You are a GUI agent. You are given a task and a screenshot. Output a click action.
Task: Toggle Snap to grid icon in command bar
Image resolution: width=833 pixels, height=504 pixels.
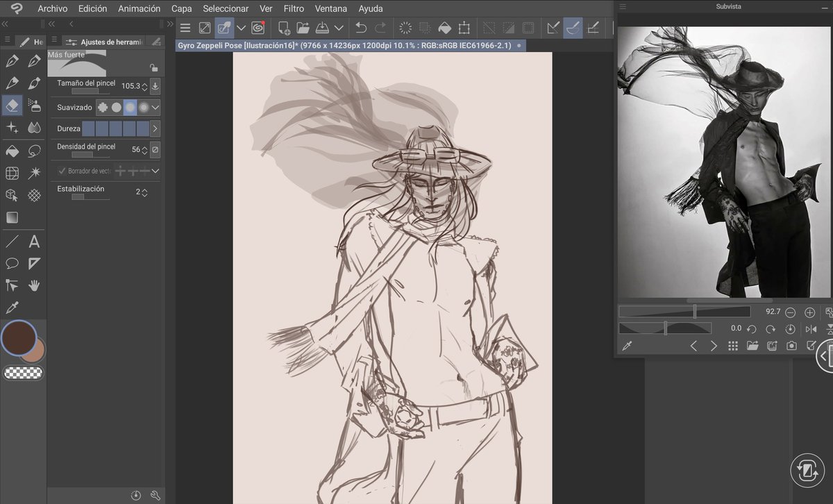click(594, 28)
